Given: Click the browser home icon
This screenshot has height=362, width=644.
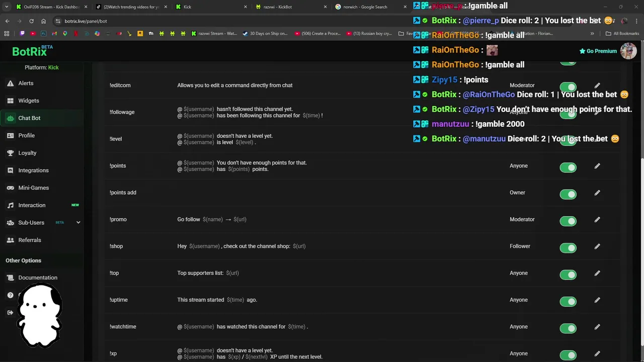Looking at the screenshot, I should click(x=43, y=21).
